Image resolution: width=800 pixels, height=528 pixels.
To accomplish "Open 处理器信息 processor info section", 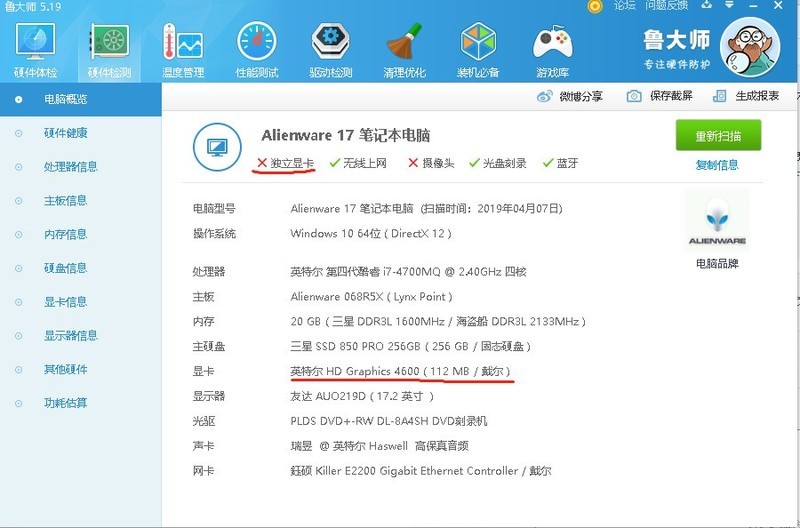I will [71, 167].
